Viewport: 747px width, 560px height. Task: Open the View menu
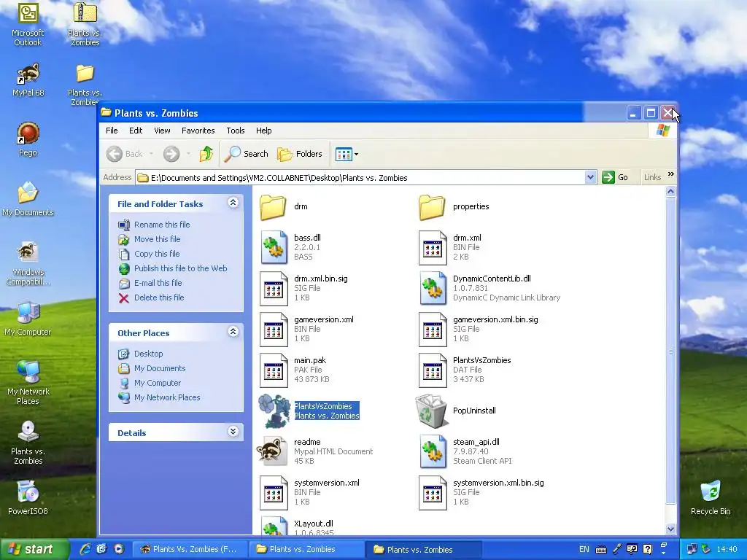(x=162, y=131)
